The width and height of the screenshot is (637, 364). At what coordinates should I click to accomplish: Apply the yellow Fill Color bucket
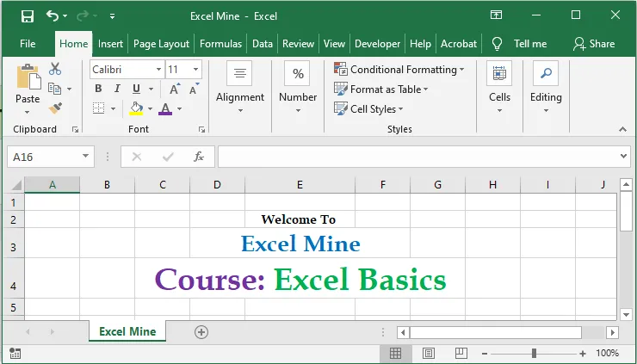pyautogui.click(x=136, y=108)
